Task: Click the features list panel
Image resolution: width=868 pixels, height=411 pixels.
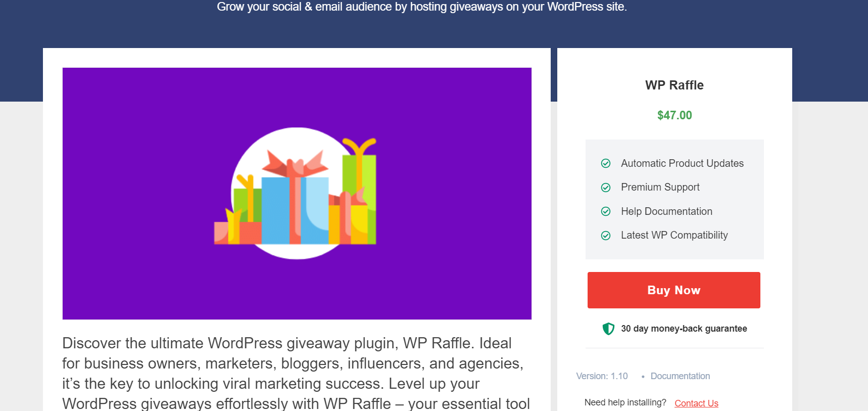Action: coord(674,199)
